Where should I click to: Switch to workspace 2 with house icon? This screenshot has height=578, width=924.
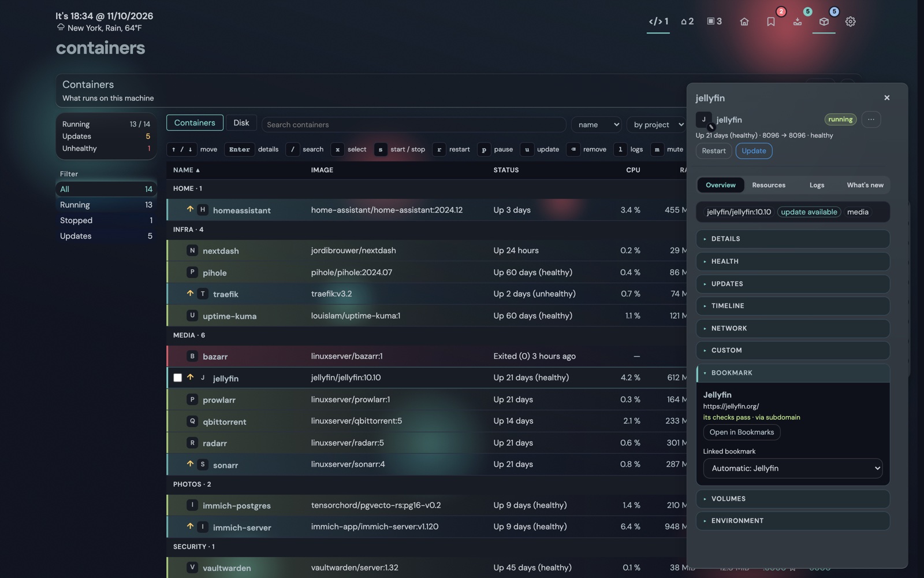pyautogui.click(x=687, y=21)
